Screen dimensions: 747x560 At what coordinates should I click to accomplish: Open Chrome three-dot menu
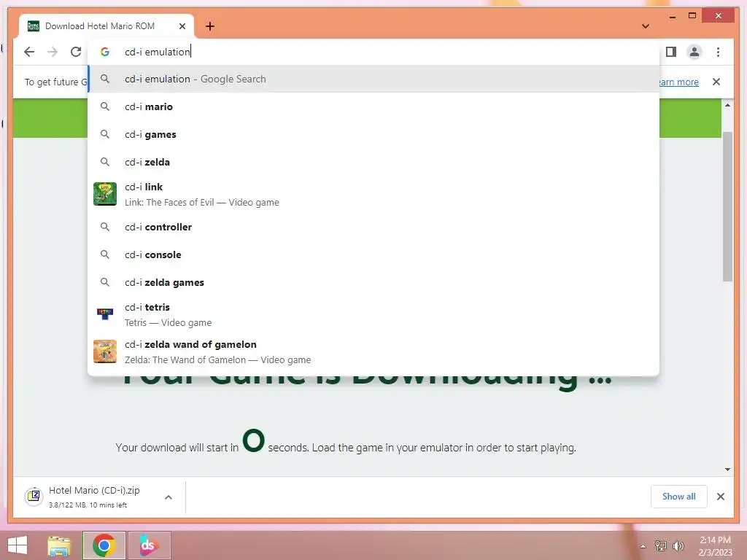click(x=718, y=52)
